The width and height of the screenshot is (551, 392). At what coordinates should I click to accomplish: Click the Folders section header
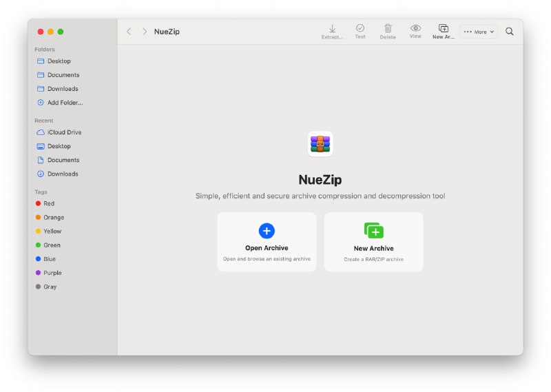coord(45,49)
